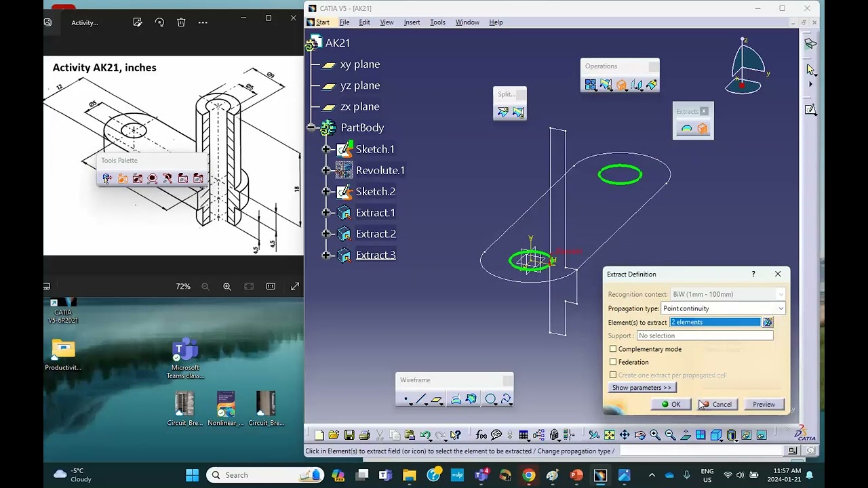Click the Undo icon in CATIA toolbar
This screenshot has height=488, width=868.
click(x=425, y=435)
